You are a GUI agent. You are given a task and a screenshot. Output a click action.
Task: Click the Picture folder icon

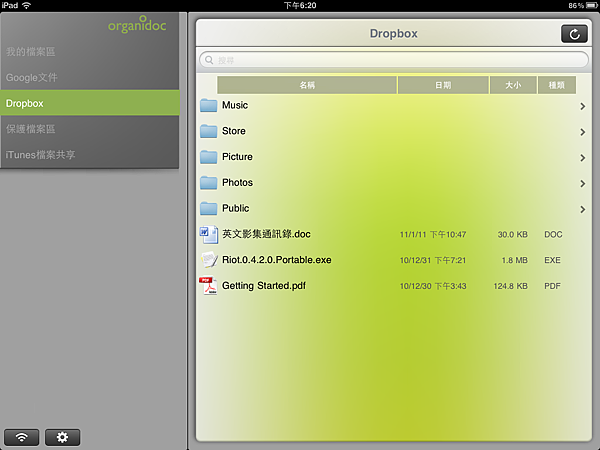tap(209, 157)
